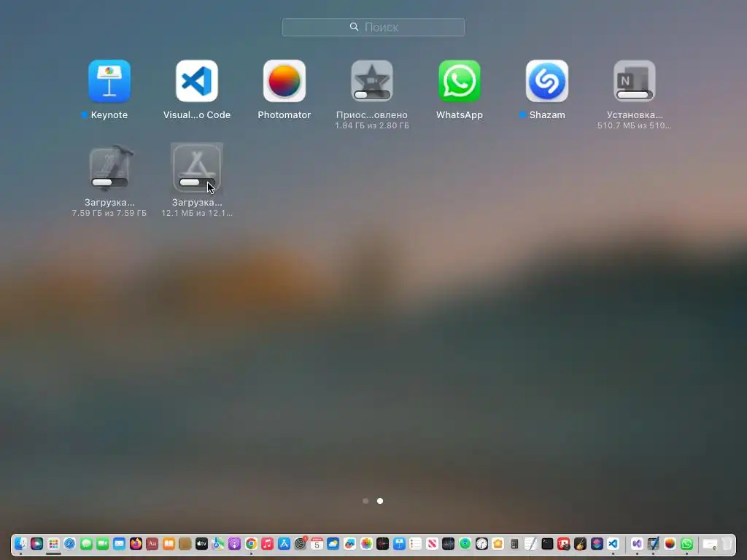Click the downloading app showing 12.1 МБ
This screenshot has height=560, width=747.
point(197,168)
